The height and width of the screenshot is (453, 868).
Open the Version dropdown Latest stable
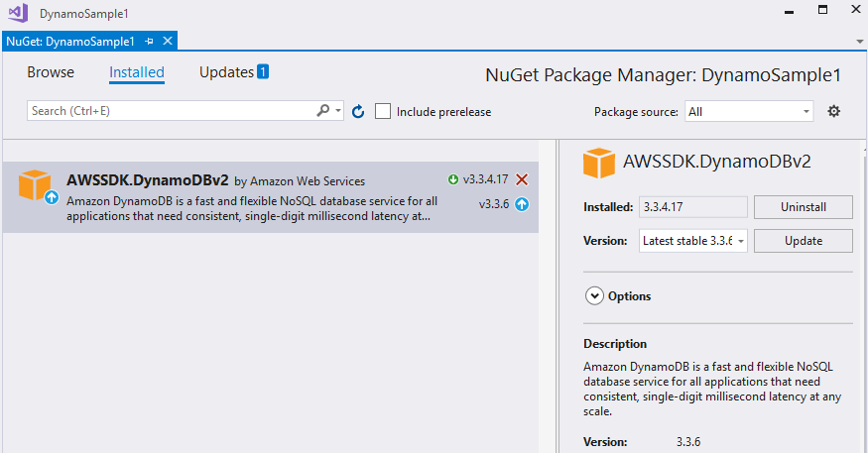693,241
